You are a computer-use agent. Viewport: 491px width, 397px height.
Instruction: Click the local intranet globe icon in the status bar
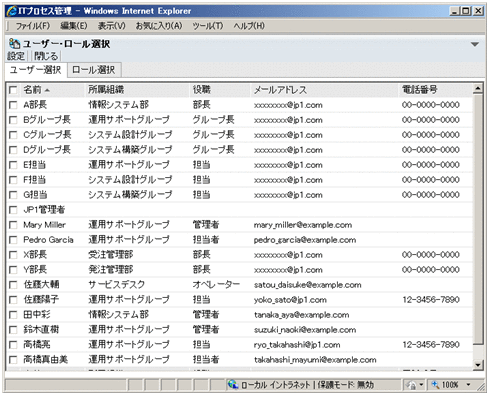(233, 385)
